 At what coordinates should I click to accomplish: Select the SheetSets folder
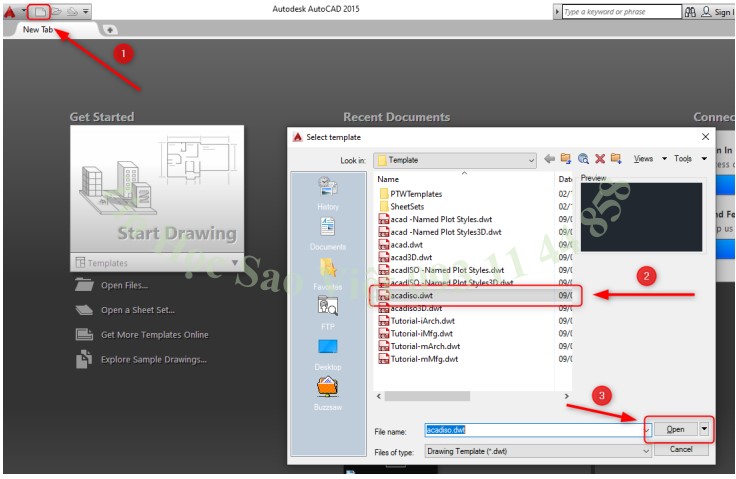click(407, 207)
